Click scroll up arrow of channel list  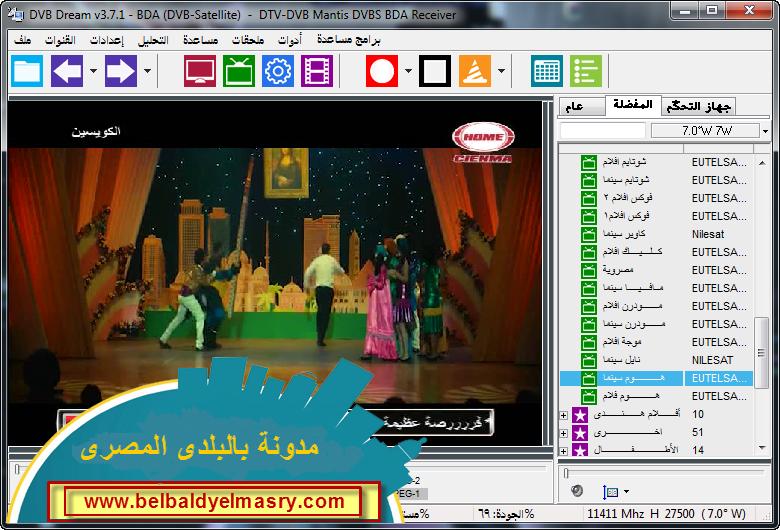[762, 163]
